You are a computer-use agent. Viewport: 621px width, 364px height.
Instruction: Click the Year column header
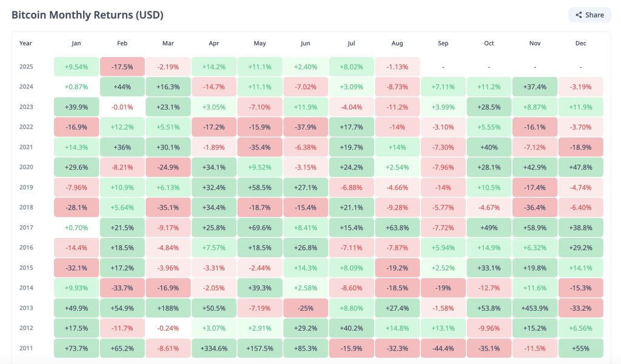coord(25,44)
